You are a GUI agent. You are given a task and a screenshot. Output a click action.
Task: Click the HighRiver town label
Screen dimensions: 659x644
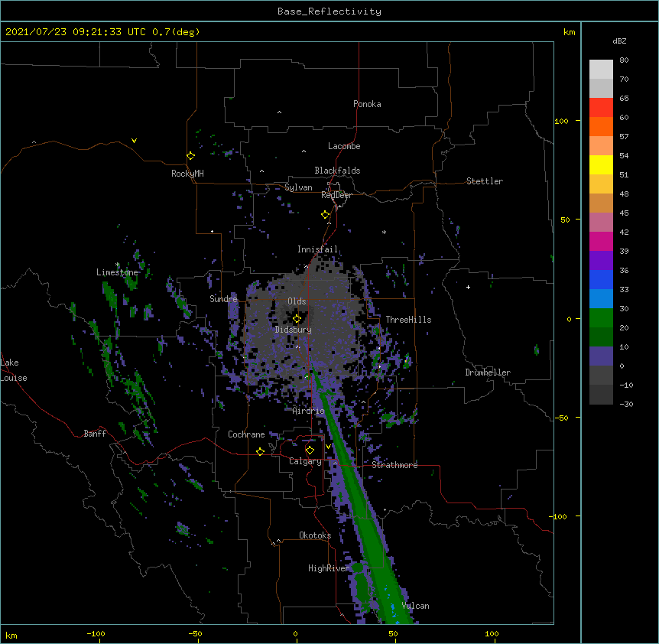coord(329,568)
